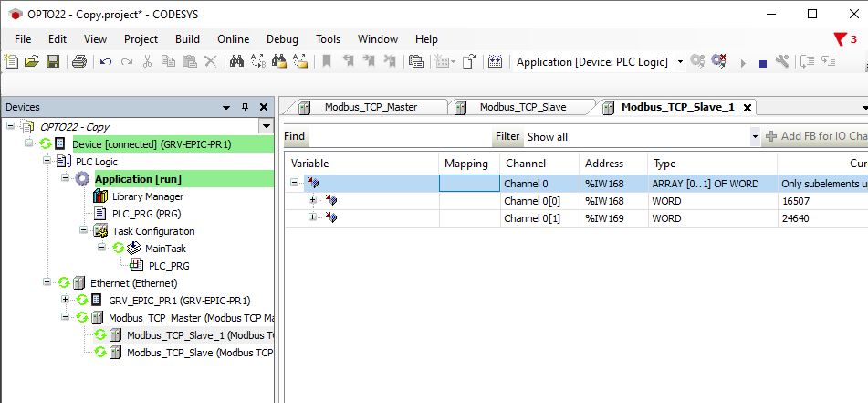Expand the Channel 0[0] variable row

tap(313, 200)
